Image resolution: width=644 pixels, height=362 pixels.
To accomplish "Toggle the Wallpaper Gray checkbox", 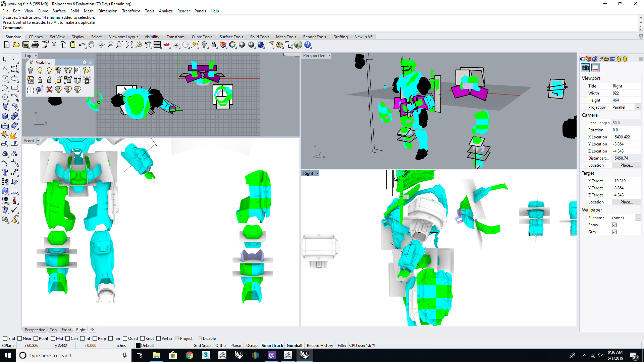I will pyautogui.click(x=614, y=232).
